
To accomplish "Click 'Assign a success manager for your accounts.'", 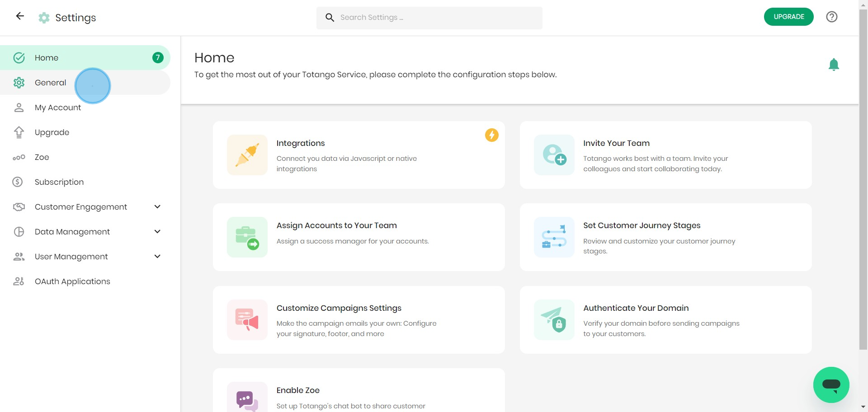I will [x=353, y=241].
